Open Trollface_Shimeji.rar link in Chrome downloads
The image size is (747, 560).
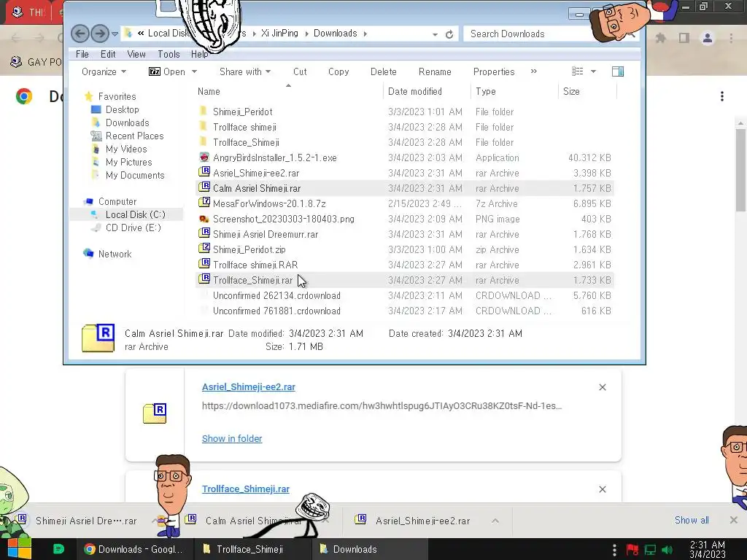pos(245,489)
